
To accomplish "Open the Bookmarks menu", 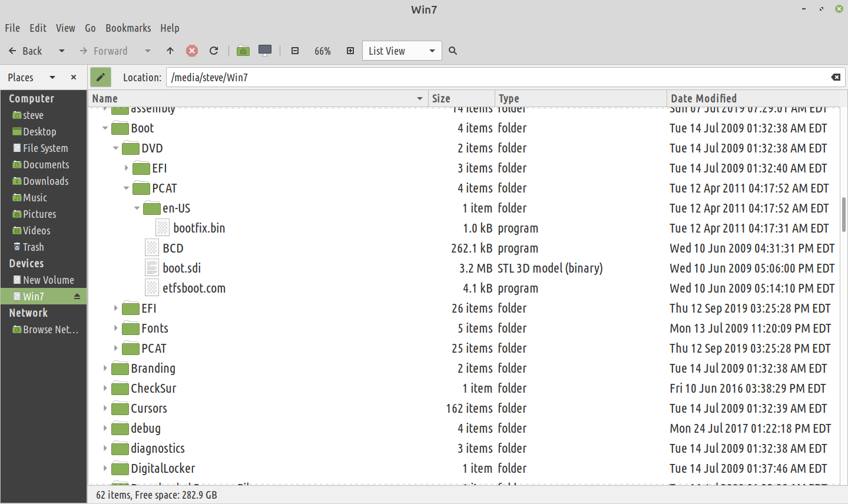I will (x=128, y=28).
